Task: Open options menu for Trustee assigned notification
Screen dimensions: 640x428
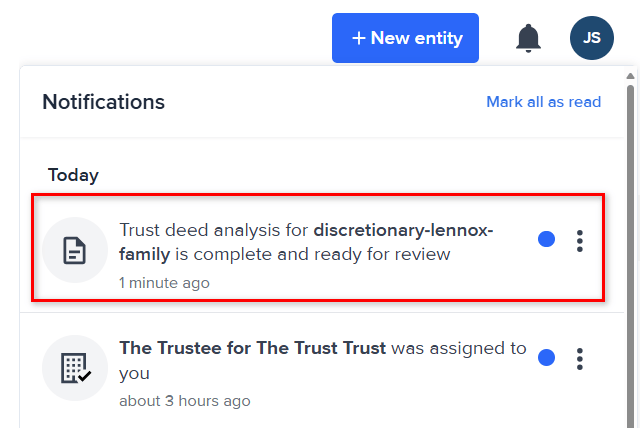Action: pyautogui.click(x=580, y=358)
